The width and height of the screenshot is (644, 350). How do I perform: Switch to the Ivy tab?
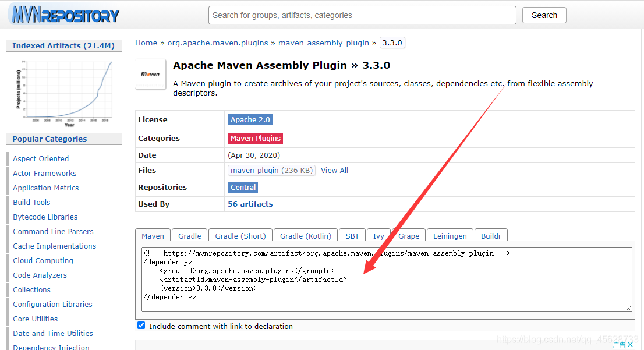pos(378,236)
